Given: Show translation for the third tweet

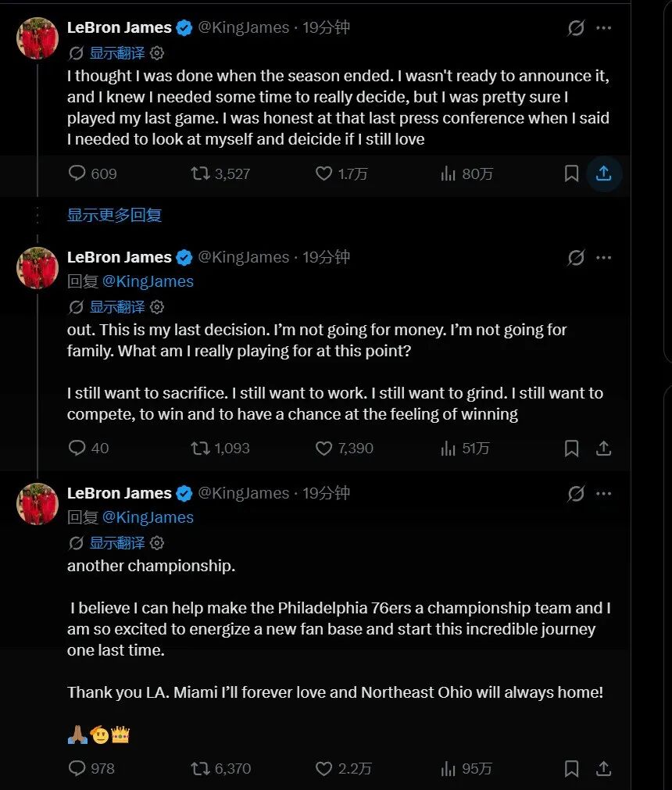Looking at the screenshot, I should (x=117, y=542).
